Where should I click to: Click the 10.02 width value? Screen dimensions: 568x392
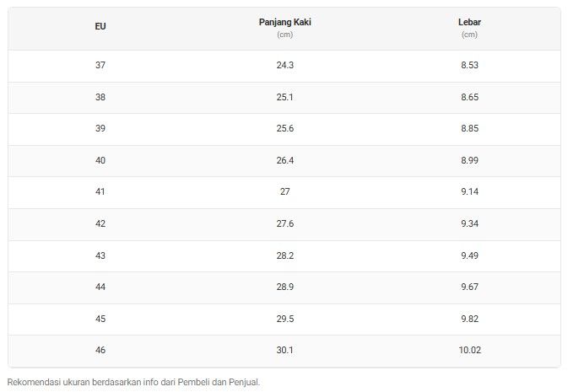pyautogui.click(x=469, y=351)
